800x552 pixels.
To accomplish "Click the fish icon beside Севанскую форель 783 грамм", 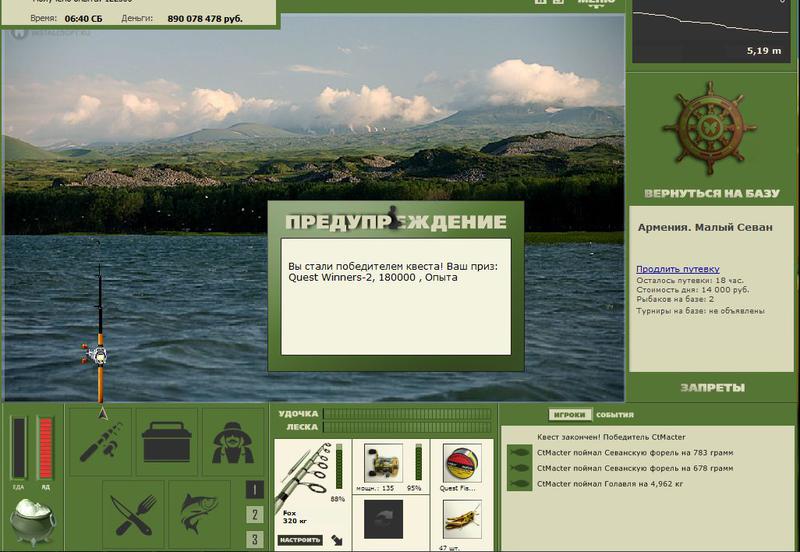I will (520, 453).
